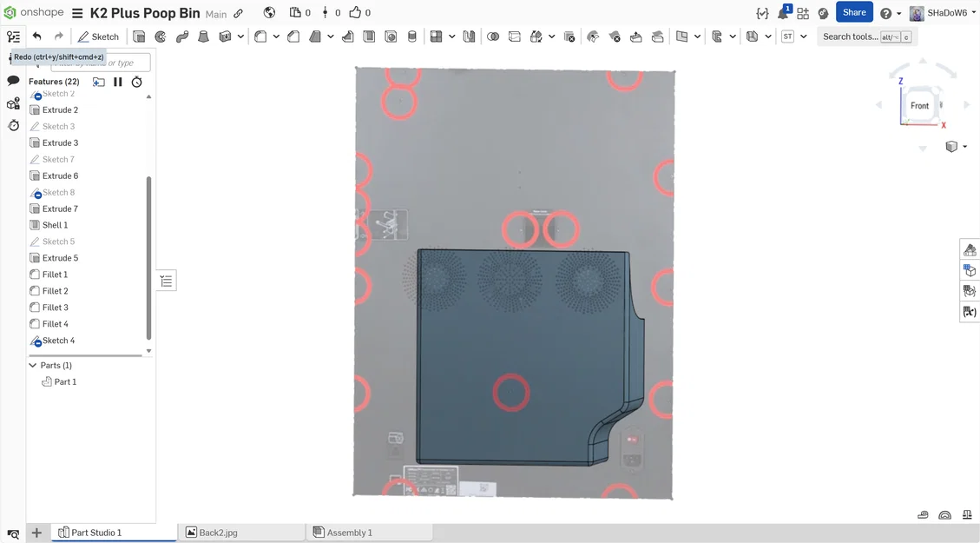
Task: Select the Rib tool
Action: coord(347,36)
